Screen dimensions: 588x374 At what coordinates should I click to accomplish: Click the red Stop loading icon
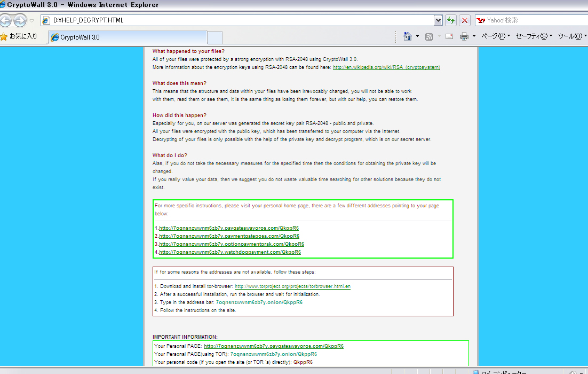[465, 20]
